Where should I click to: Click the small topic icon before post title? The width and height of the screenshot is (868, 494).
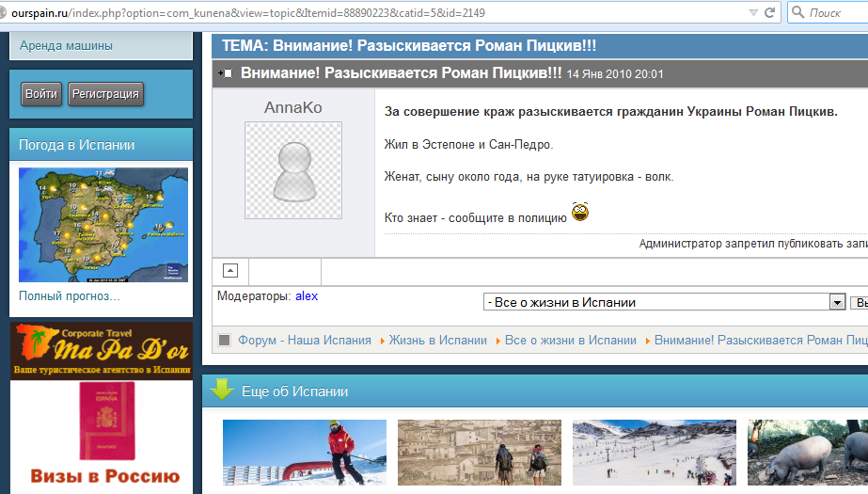(x=225, y=73)
